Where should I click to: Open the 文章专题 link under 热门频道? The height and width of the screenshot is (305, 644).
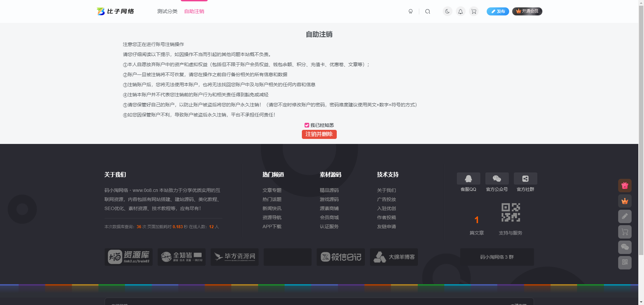click(272, 190)
